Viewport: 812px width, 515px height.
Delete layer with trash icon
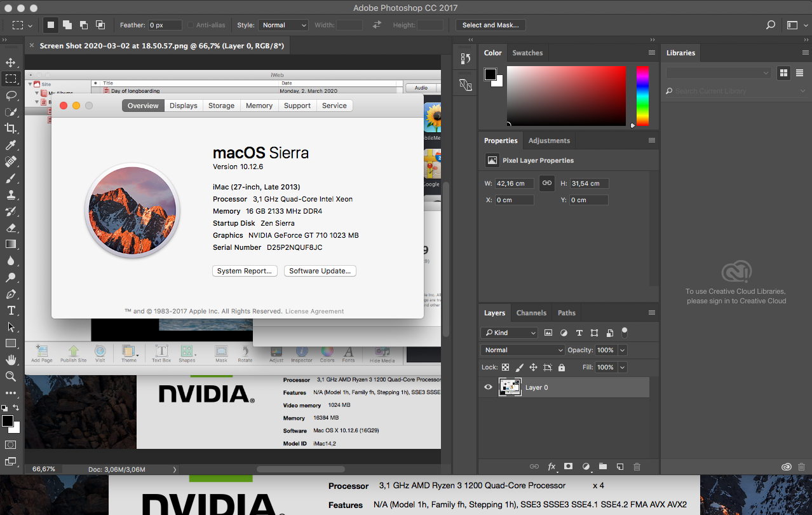tap(637, 467)
